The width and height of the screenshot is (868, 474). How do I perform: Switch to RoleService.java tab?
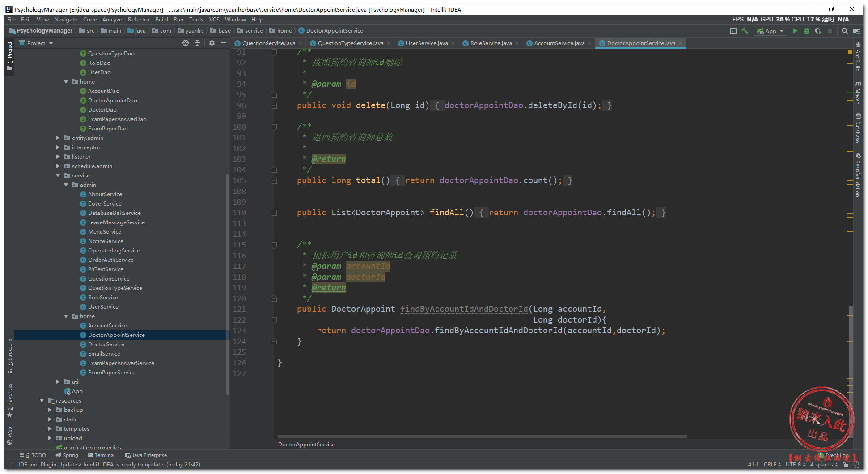[491, 43]
